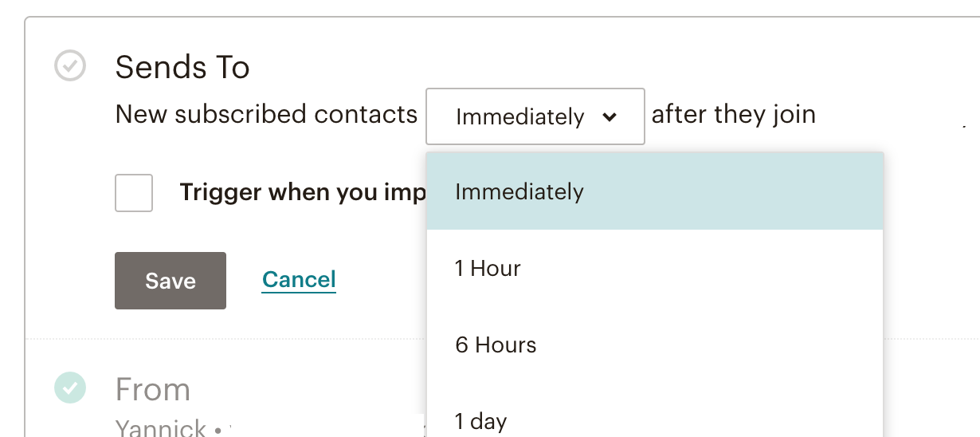Click the gray checkmark circle beside Sends To
The width and height of the screenshot is (980, 437).
(70, 65)
